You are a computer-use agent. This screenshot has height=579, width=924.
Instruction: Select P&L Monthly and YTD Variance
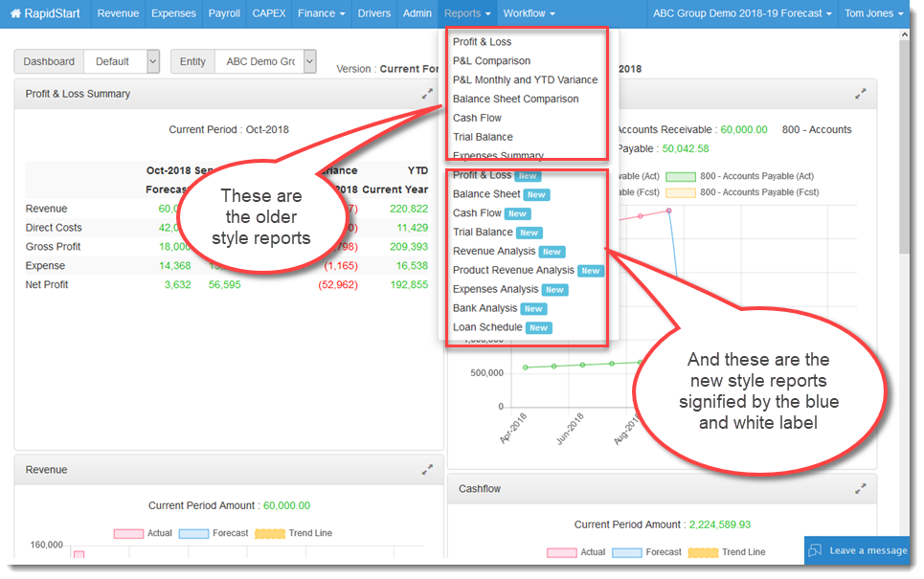525,79
